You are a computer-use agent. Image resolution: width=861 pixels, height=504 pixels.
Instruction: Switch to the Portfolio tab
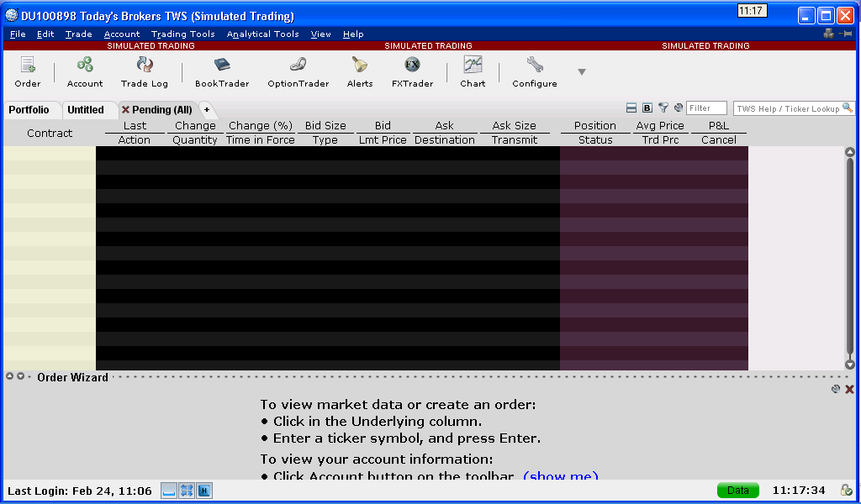tap(29, 110)
